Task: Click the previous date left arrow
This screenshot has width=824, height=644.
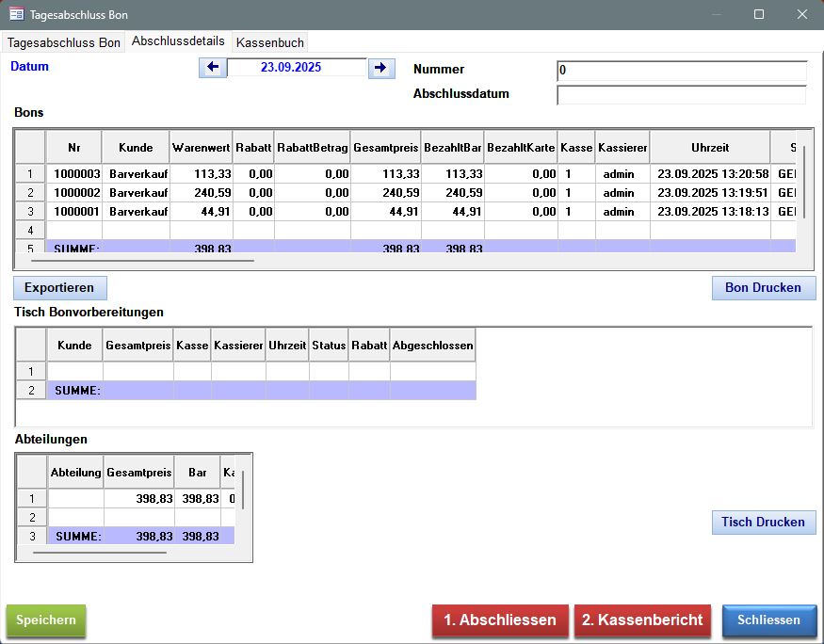Action: pos(212,68)
